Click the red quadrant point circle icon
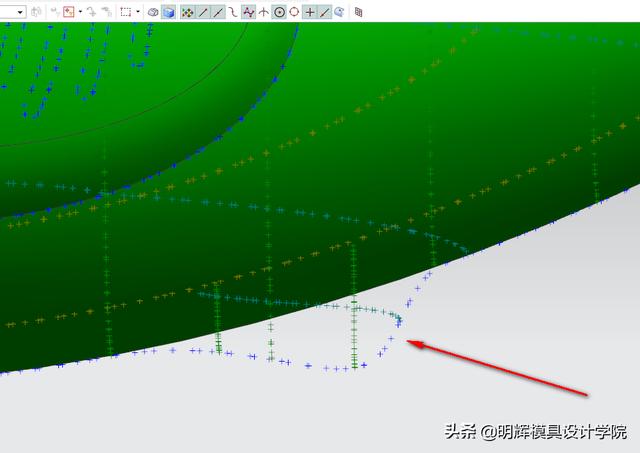Image resolution: width=640 pixels, height=453 pixels. [x=294, y=12]
